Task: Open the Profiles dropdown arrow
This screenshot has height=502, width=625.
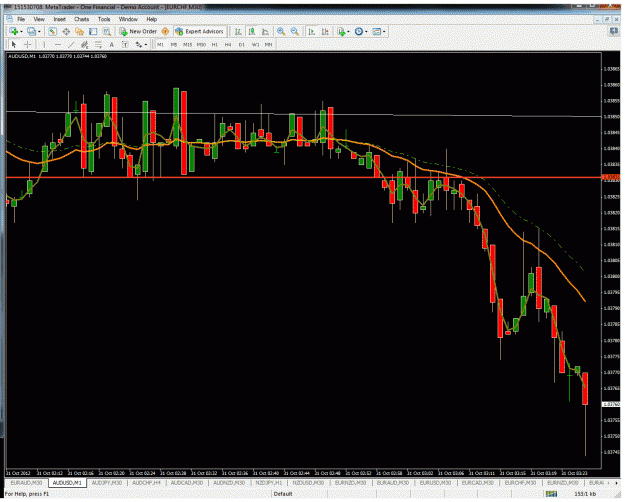Action: coord(39,31)
